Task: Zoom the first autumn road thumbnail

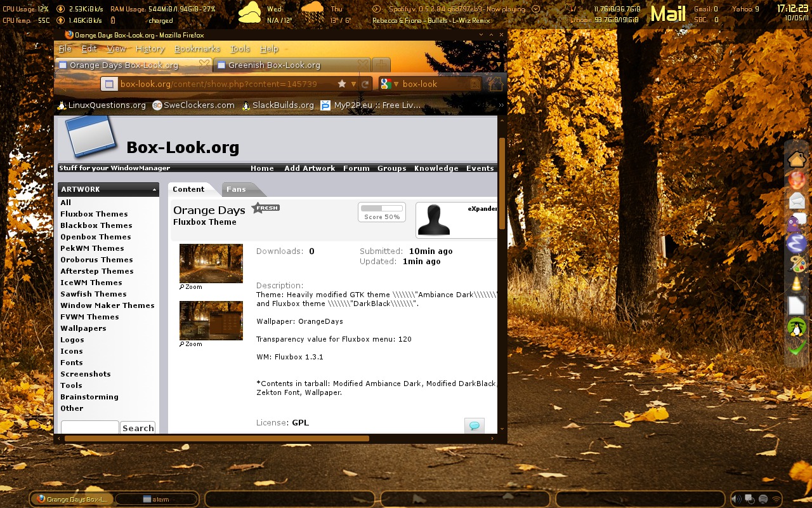Action: pos(211,264)
